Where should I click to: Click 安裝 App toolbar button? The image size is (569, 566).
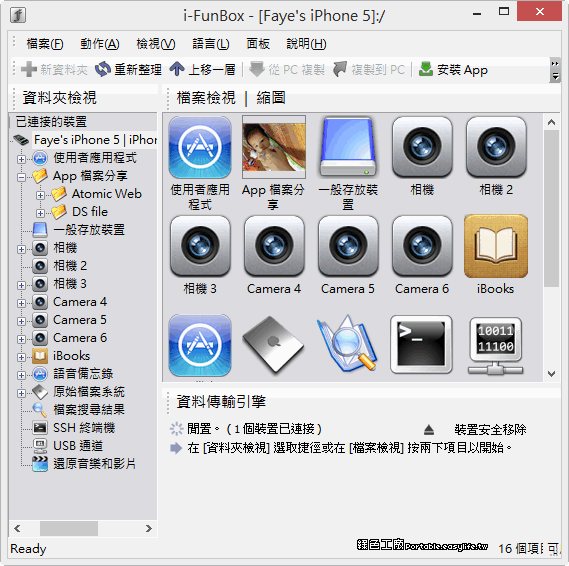[x=453, y=69]
